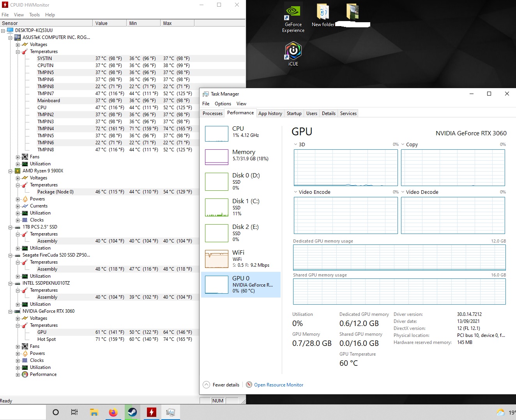516x420 pixels.
Task: Expand Powers under AMD Ryzen 9 5900X
Action: (18, 199)
